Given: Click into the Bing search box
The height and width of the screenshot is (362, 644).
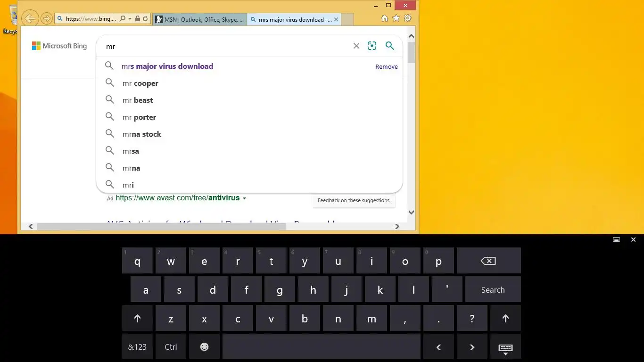Looking at the screenshot, I should [226, 46].
